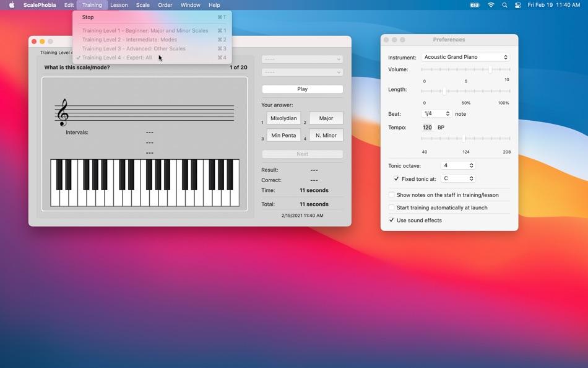Answer with Min Penta
The width and height of the screenshot is (588, 368).
click(283, 135)
